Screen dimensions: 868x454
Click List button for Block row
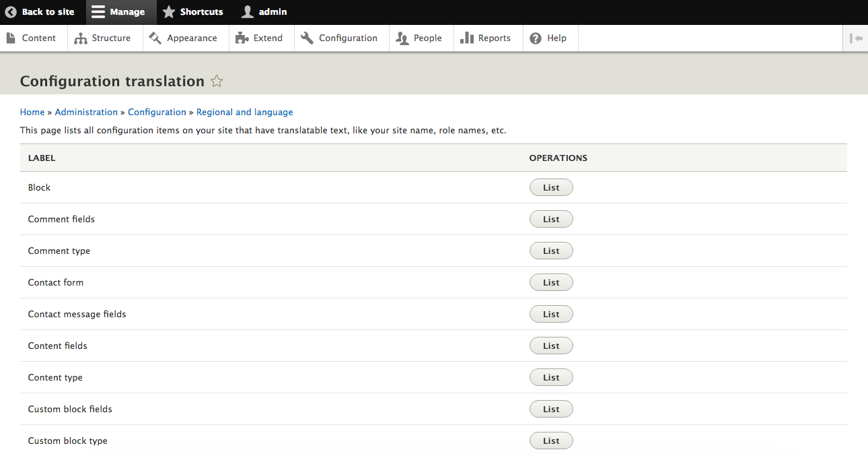[x=551, y=188]
